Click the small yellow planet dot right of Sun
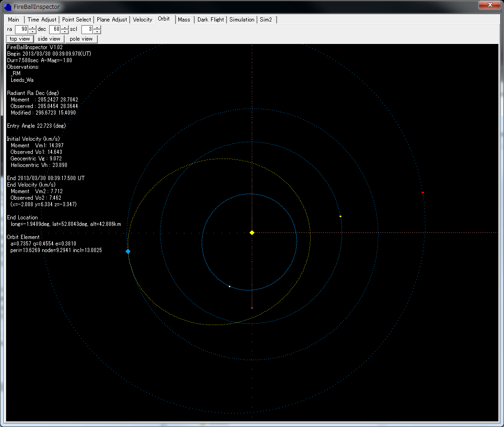This screenshot has width=504, height=427. (340, 216)
